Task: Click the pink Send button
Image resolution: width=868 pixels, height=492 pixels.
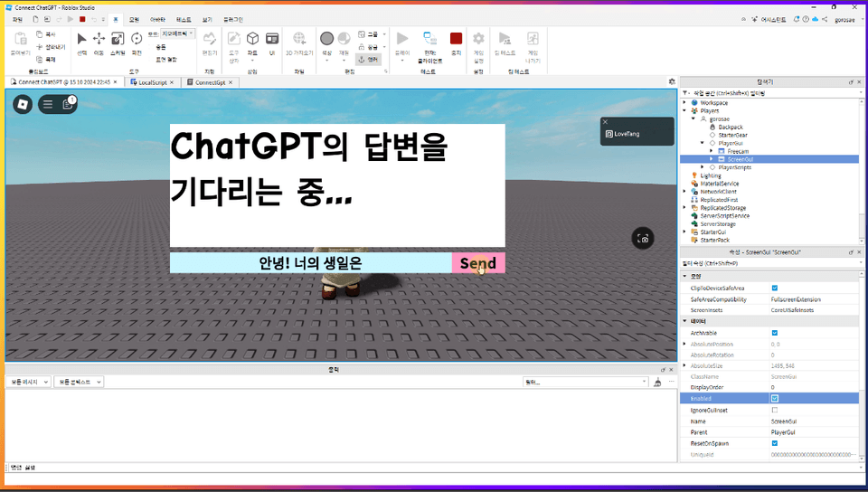Action: coord(478,263)
